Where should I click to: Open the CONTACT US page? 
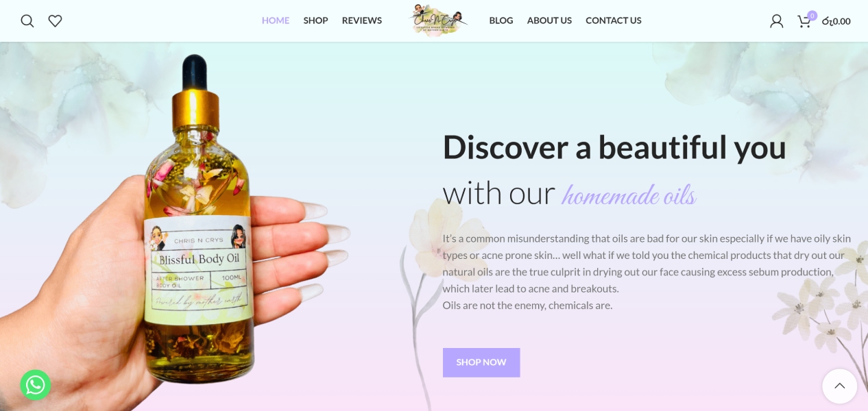pyautogui.click(x=614, y=21)
